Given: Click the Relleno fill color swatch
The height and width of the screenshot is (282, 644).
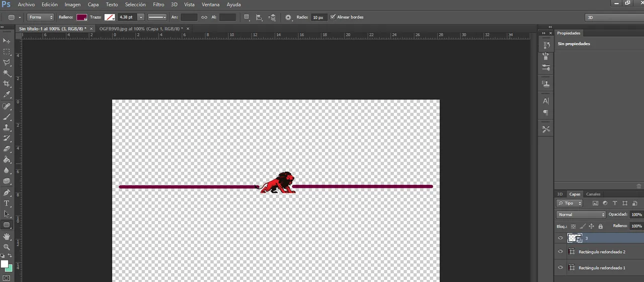Looking at the screenshot, I should (x=82, y=17).
